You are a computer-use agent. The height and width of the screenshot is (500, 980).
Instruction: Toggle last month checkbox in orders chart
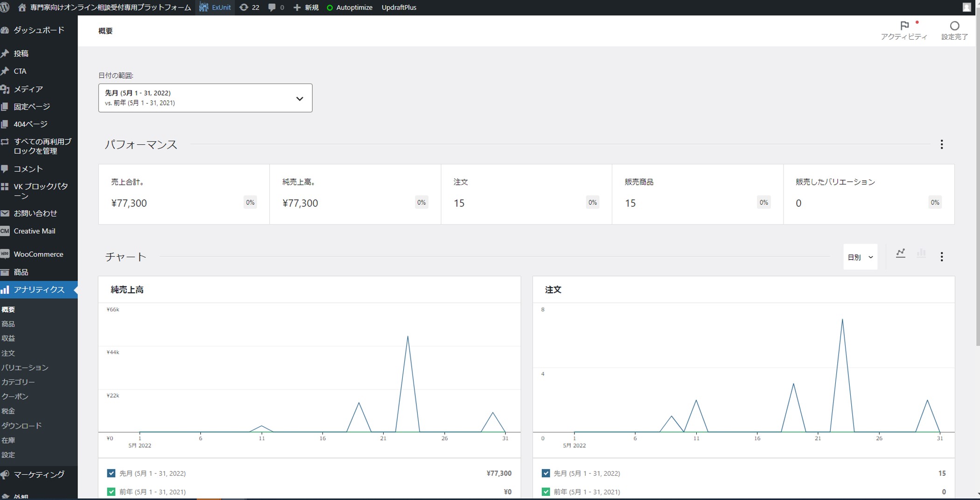546,473
